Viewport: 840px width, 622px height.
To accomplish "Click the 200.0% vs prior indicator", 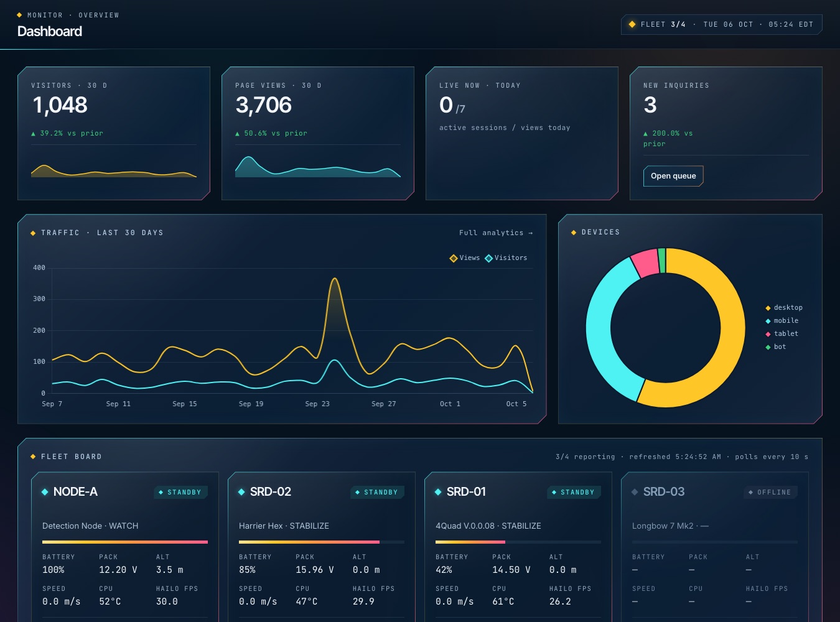I will point(668,138).
